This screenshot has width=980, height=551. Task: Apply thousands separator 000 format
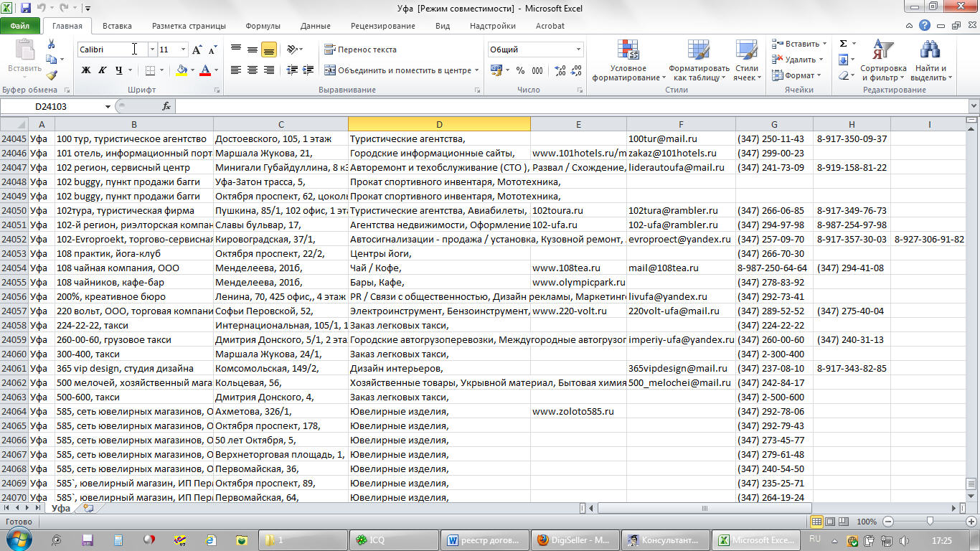click(537, 70)
